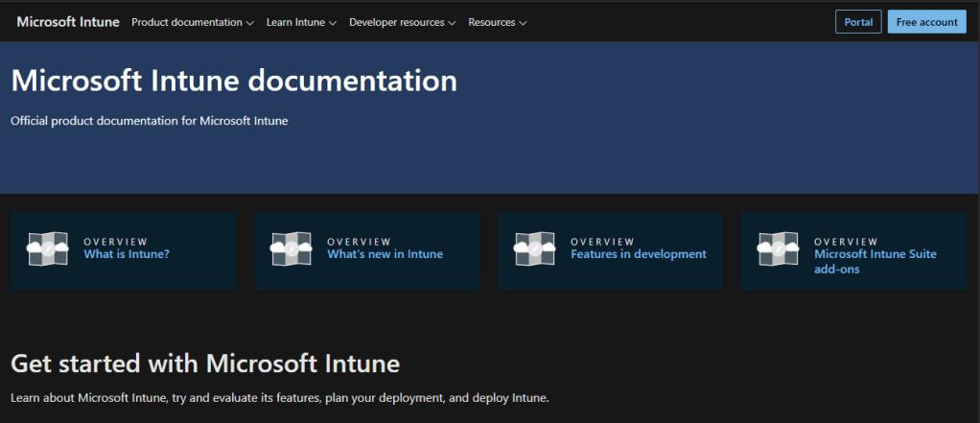This screenshot has width=980, height=423.
Task: Open the Learn Intune dropdown menu
Action: 301,22
